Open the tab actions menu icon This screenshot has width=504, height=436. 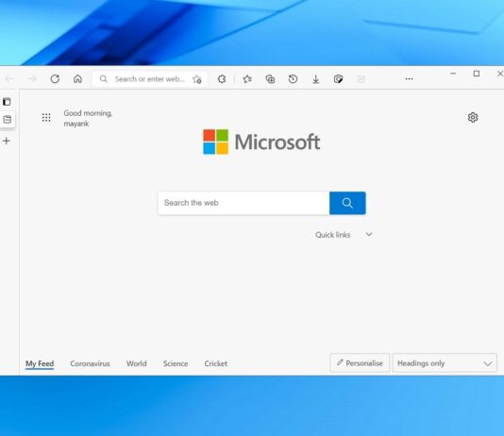[x=7, y=102]
